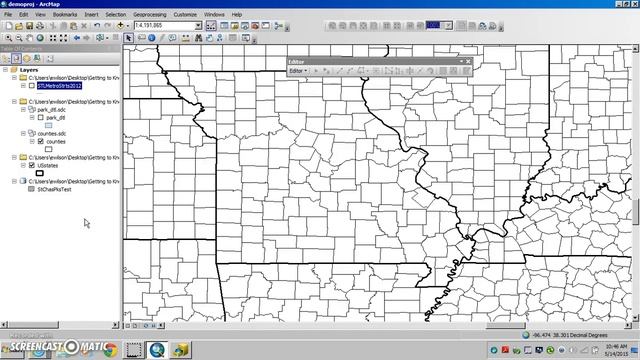Open the Edit menu
The height and width of the screenshot is (360, 640).
tap(24, 14)
